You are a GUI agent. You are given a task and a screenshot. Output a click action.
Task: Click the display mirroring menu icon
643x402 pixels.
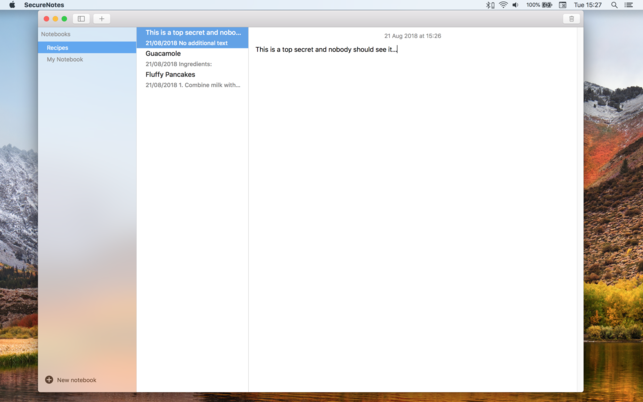point(563,5)
